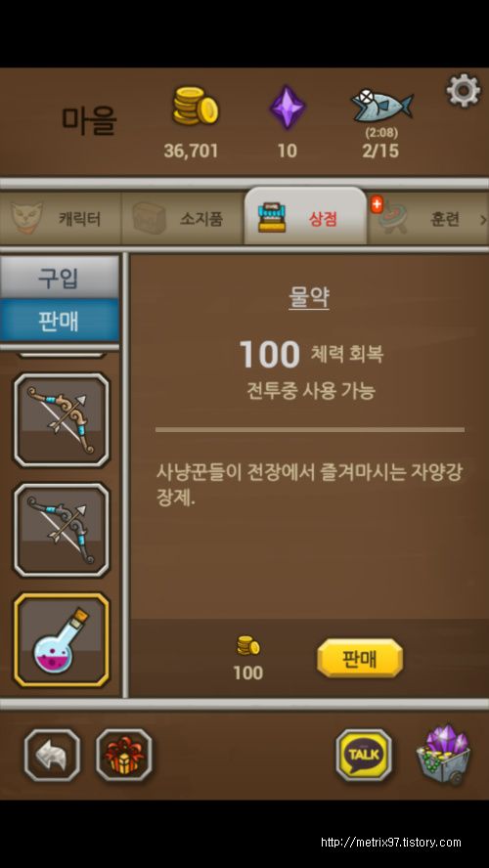Screen dimensions: 489x868
Task: Select the 판매 (sell) mode
Action: coord(60,320)
